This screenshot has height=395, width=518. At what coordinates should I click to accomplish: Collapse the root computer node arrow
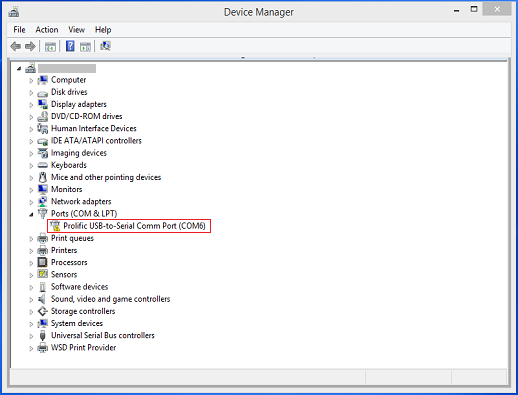pos(19,69)
